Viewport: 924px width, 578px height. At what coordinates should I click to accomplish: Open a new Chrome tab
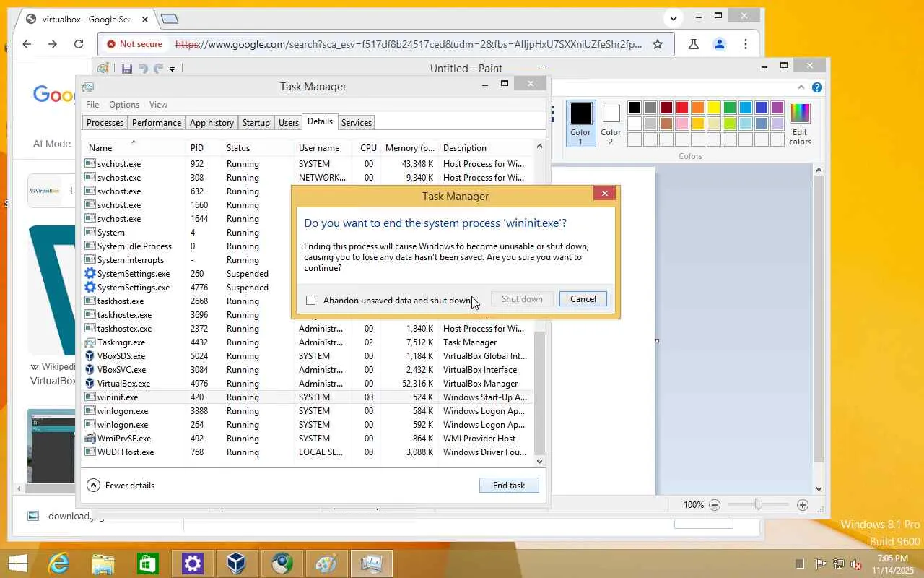169,19
